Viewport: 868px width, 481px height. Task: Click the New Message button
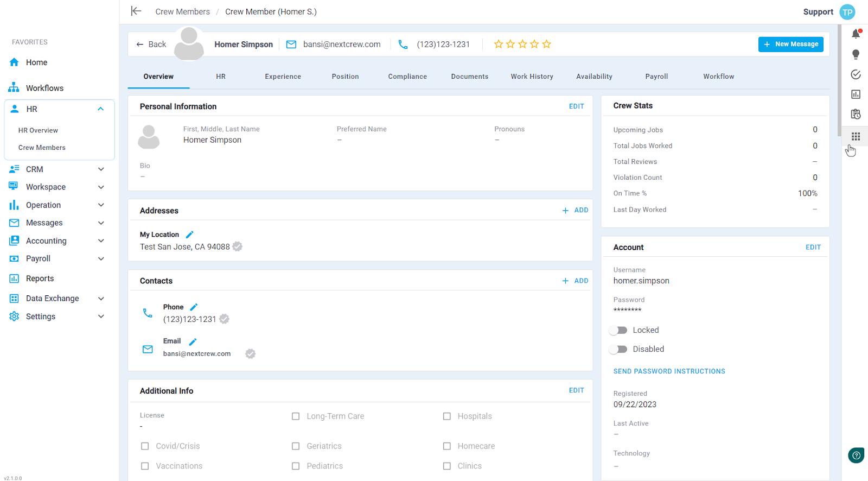pyautogui.click(x=791, y=45)
